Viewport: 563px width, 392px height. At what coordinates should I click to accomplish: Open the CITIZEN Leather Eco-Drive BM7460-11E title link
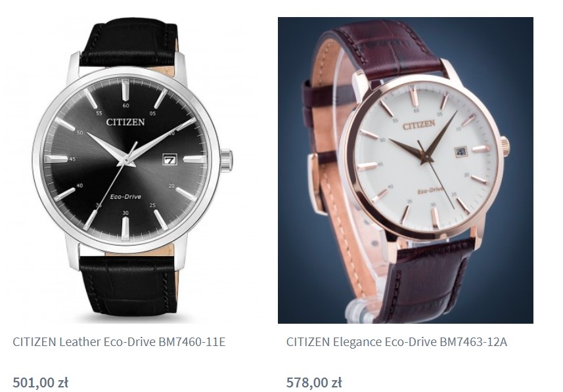(x=119, y=341)
